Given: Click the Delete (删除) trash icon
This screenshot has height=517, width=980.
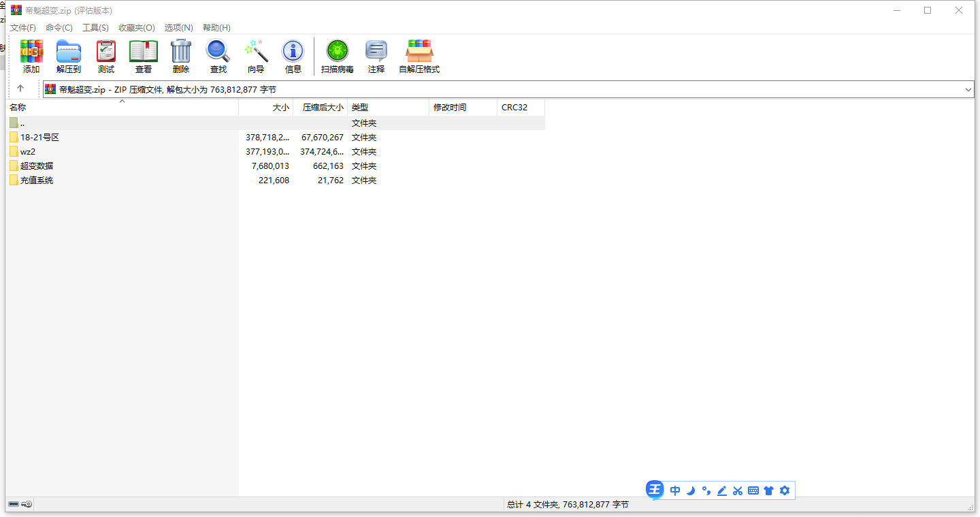Looking at the screenshot, I should tap(181, 52).
